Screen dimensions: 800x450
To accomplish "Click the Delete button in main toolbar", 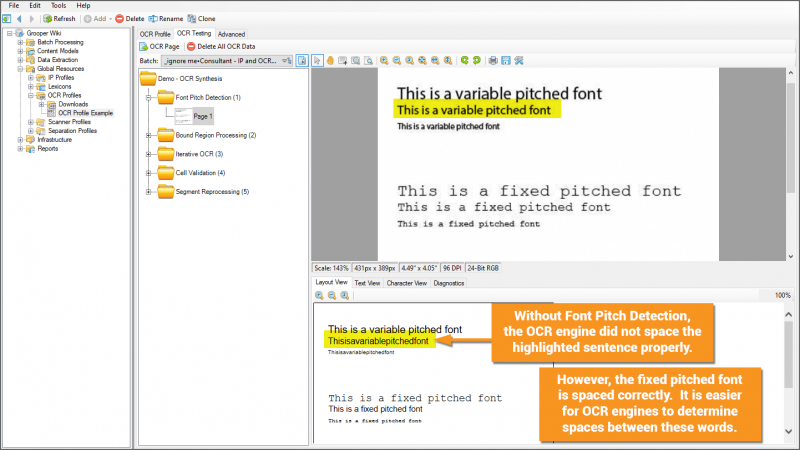I will 130,19.
